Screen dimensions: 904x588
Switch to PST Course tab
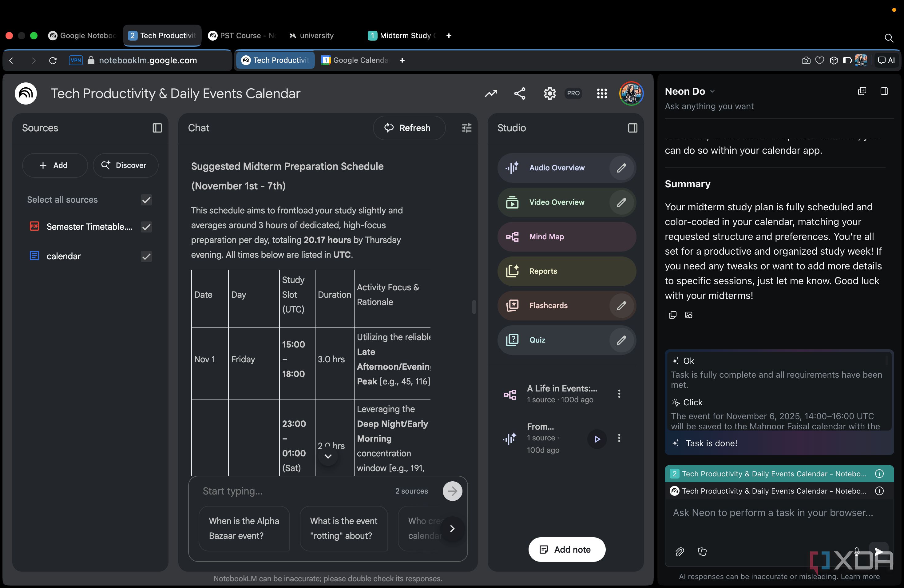click(242, 36)
